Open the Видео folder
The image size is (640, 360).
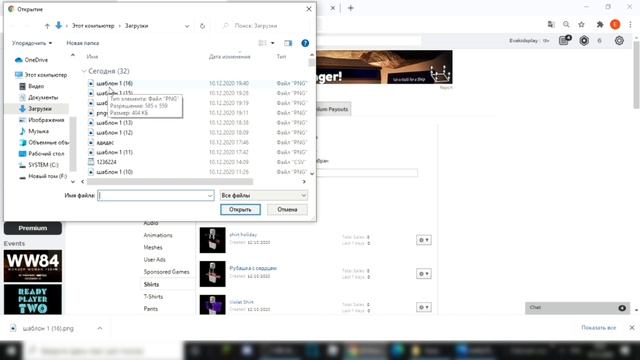pyautogui.click(x=32, y=86)
